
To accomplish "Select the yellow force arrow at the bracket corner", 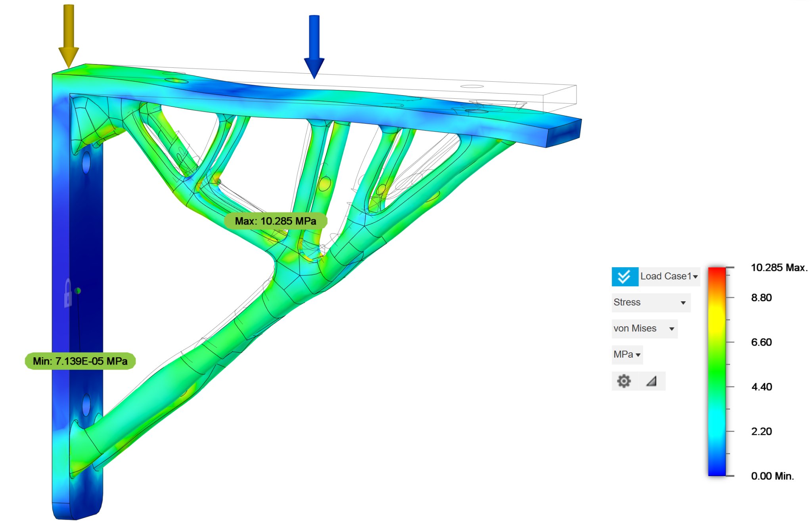I will [x=69, y=36].
